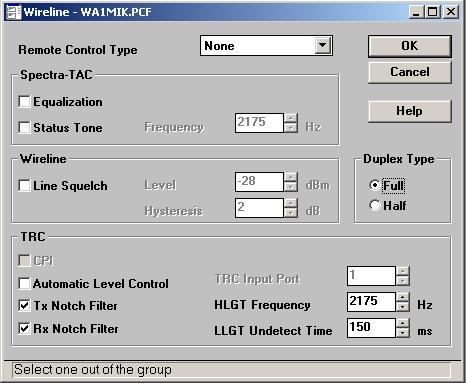Click the TRC Input Port up arrow
Screen dimensions: 466x383
pyautogui.click(x=403, y=271)
